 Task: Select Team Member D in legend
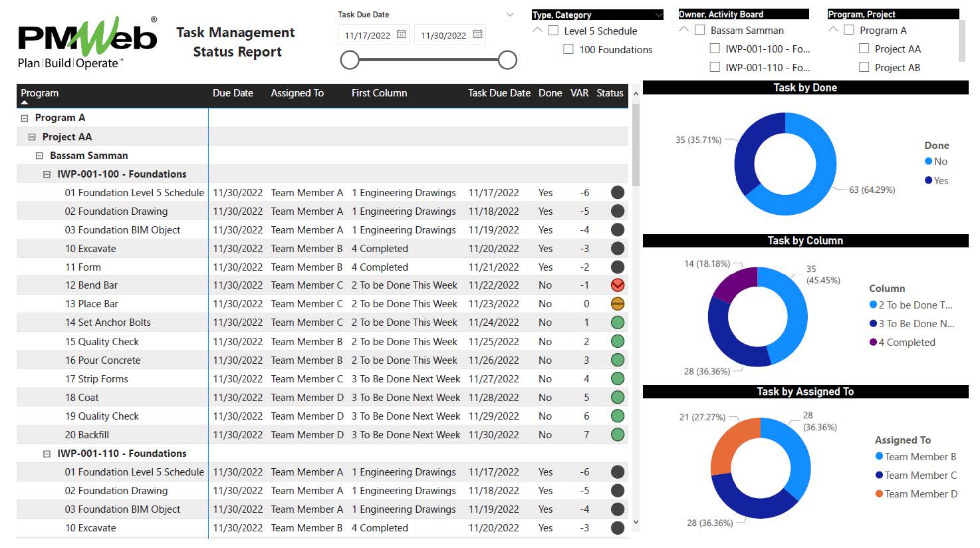point(920,494)
